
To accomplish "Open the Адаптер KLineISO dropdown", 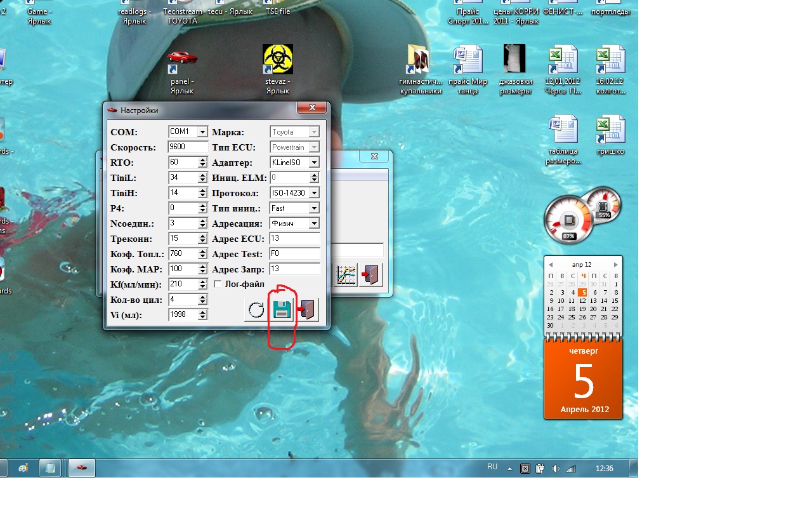I will click(x=314, y=163).
